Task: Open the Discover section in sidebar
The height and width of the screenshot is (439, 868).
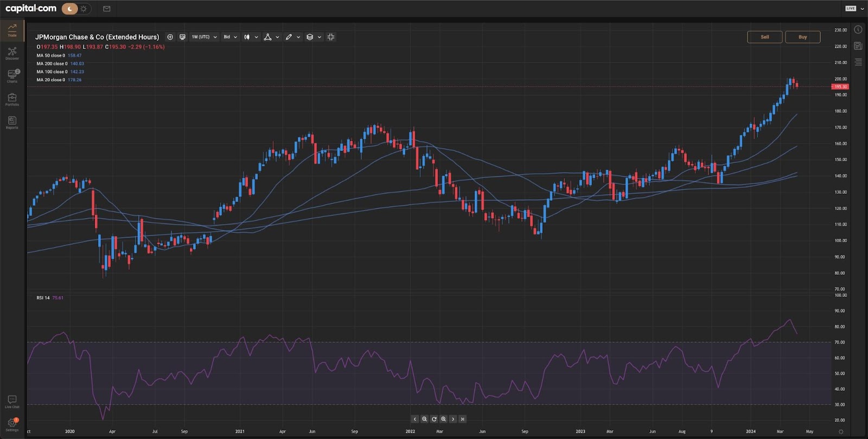Action: pyautogui.click(x=12, y=53)
